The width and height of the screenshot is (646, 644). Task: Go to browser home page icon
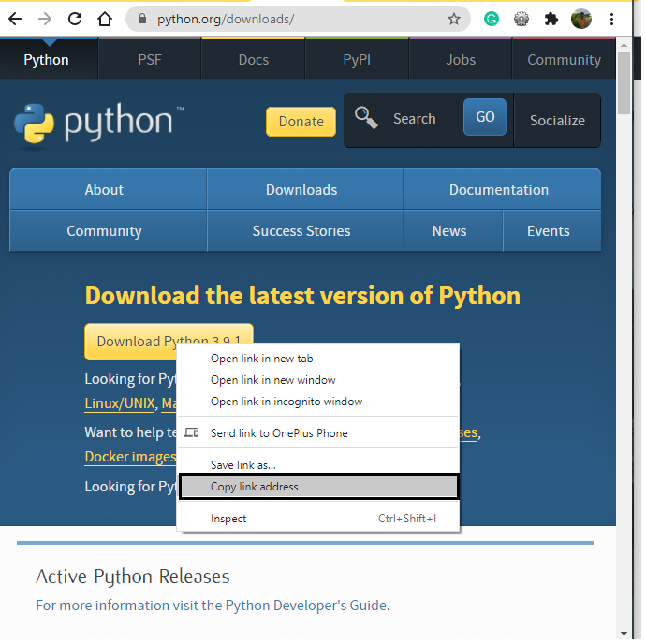pyautogui.click(x=105, y=19)
